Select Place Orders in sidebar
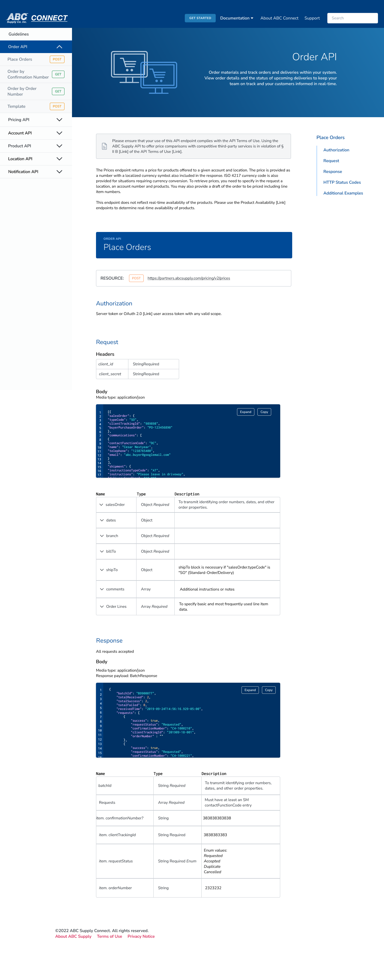This screenshot has width=384, height=980. (x=20, y=59)
